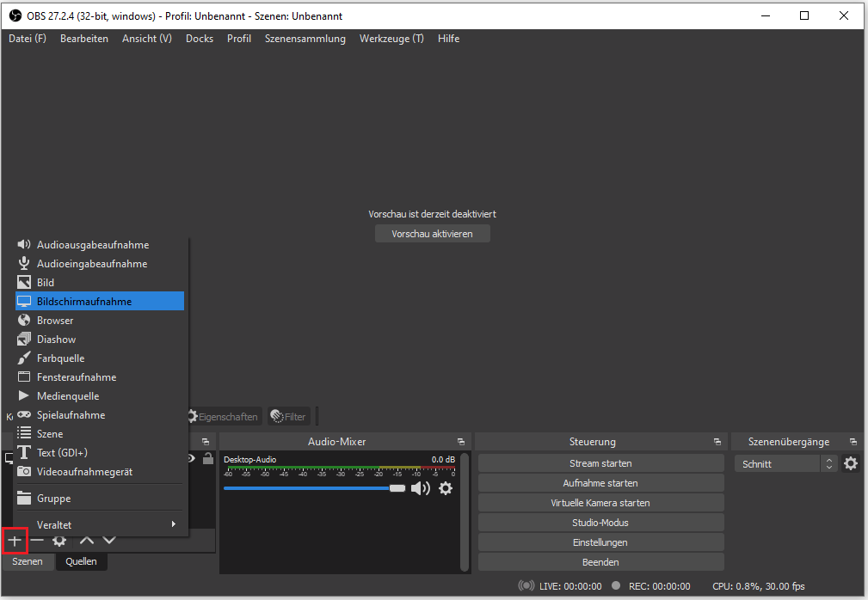This screenshot has height=600, width=868.
Task: Click the REC 00:00:00 status text
Action: 659,586
